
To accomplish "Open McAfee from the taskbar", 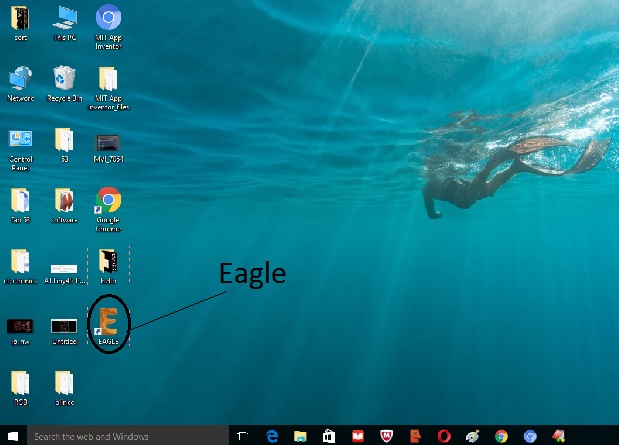I will 386,436.
